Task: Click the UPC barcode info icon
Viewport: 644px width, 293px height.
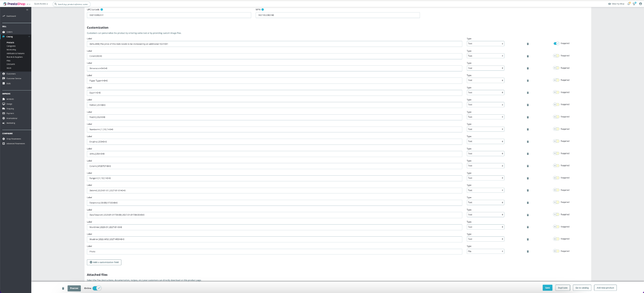Action: pos(102,10)
